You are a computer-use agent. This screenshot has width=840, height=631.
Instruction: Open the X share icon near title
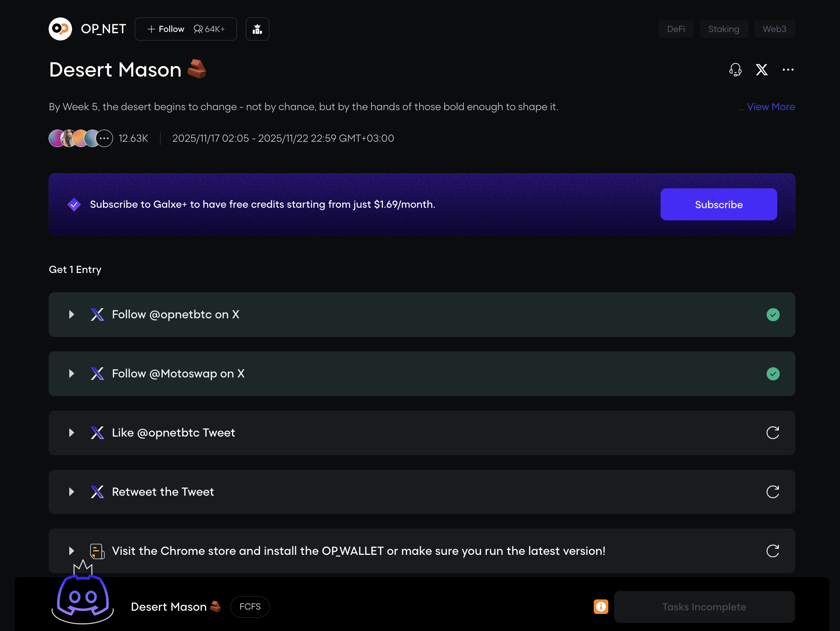761,70
